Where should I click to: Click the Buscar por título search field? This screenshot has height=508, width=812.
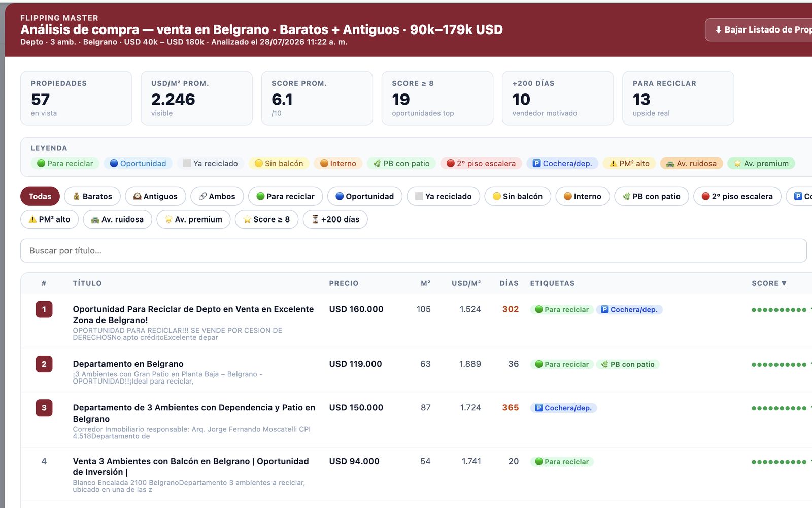pyautogui.click(x=413, y=250)
